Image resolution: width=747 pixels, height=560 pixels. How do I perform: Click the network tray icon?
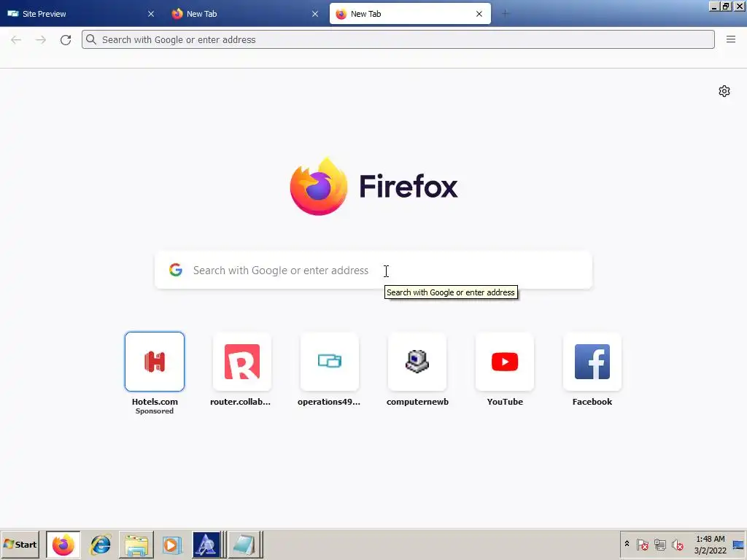pyautogui.click(x=659, y=544)
